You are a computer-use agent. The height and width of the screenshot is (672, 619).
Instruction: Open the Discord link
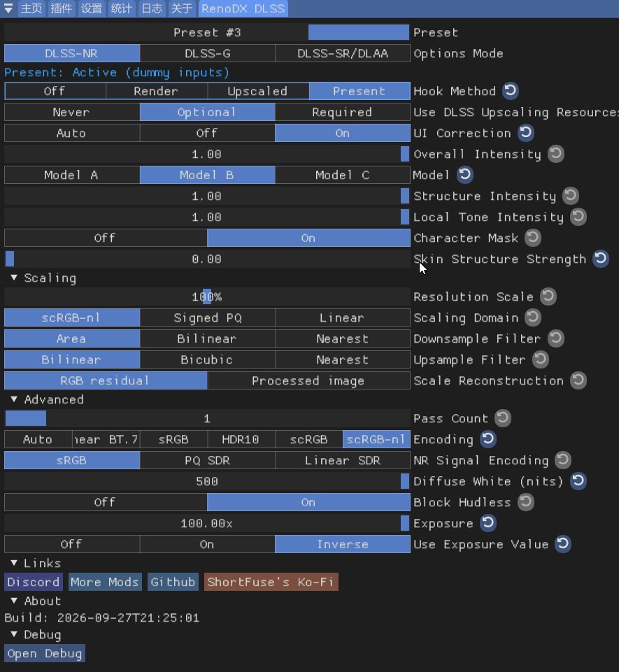[x=34, y=582]
